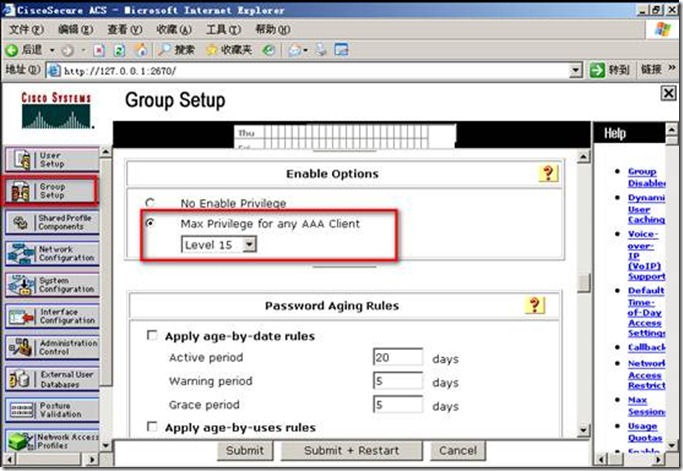This screenshot has width=683, height=471.
Task: Click the Search toolbar button
Action: click(x=176, y=50)
